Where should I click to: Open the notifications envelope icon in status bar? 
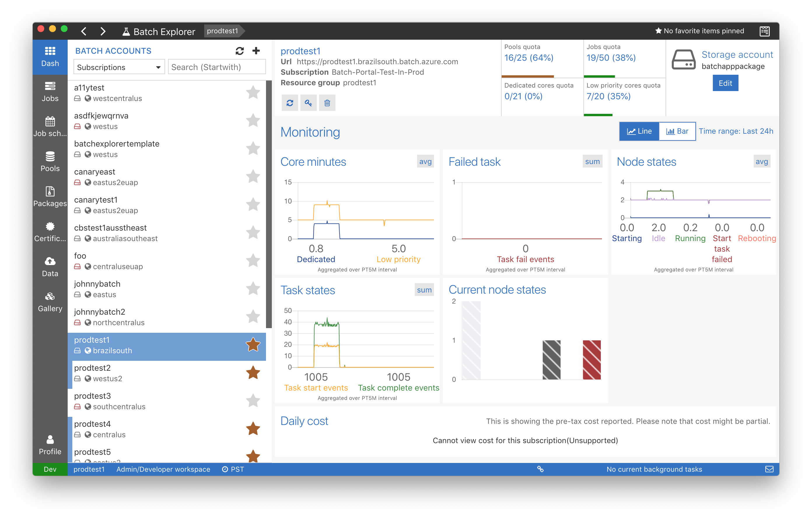[769, 469]
